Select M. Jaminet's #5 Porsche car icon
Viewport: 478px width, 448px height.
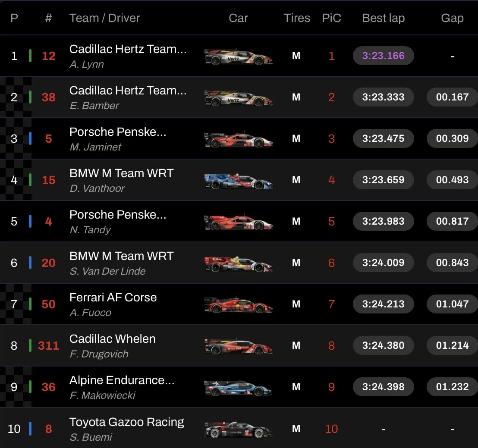[x=238, y=139]
